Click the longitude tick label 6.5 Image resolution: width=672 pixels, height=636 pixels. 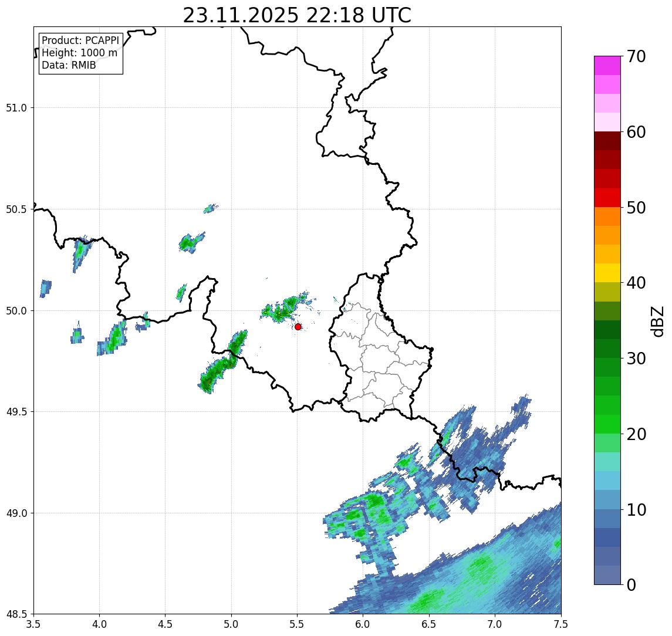[x=430, y=624]
